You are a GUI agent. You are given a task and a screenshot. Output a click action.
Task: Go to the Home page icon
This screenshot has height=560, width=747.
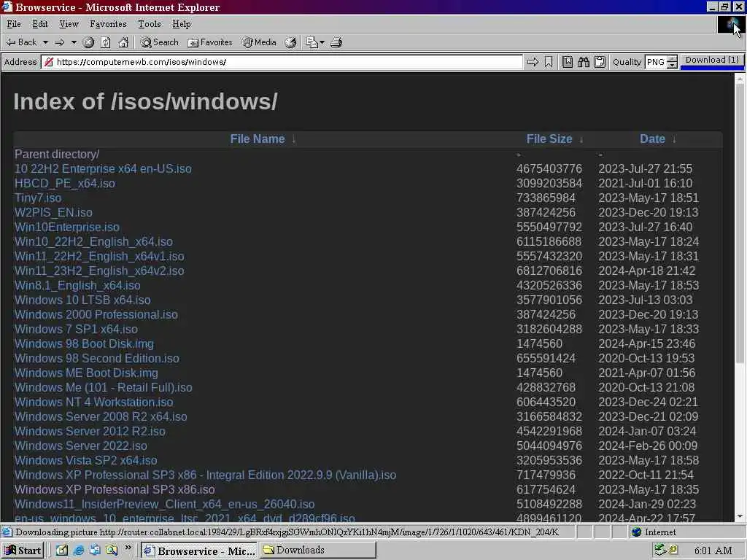123,42
